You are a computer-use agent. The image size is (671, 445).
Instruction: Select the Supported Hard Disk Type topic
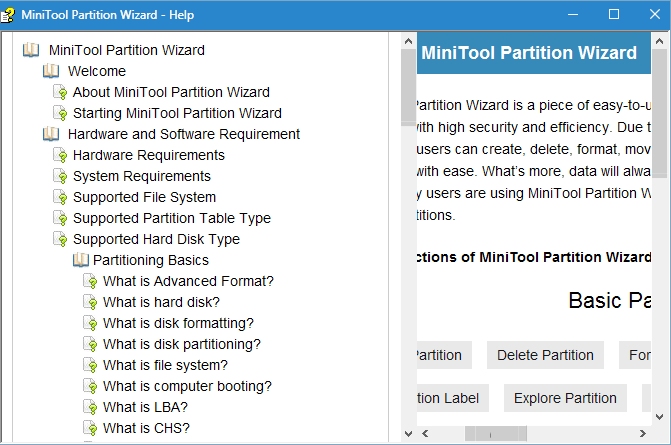point(156,239)
